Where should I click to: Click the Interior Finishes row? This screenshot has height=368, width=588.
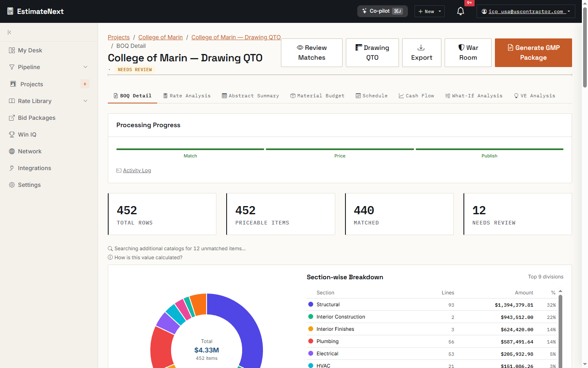click(x=432, y=329)
